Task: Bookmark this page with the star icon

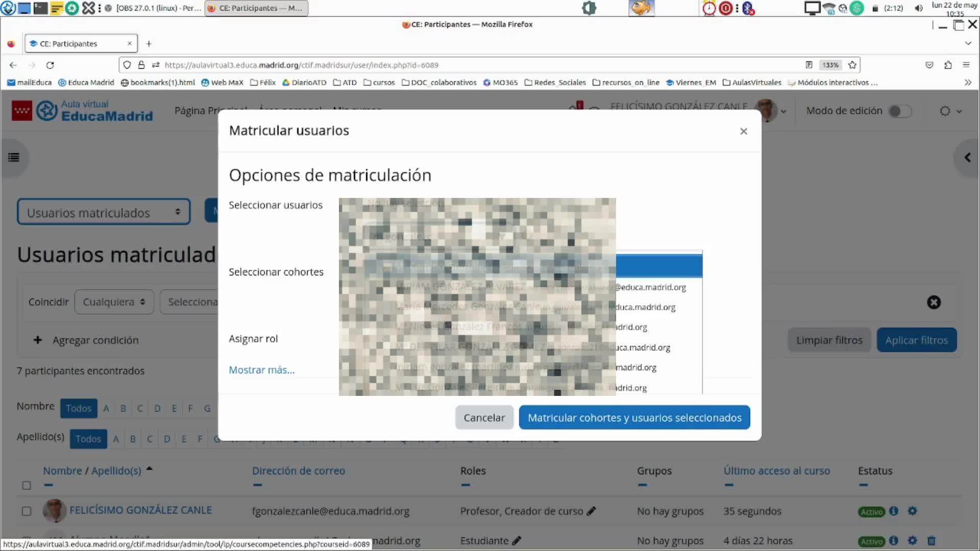Action: point(852,65)
